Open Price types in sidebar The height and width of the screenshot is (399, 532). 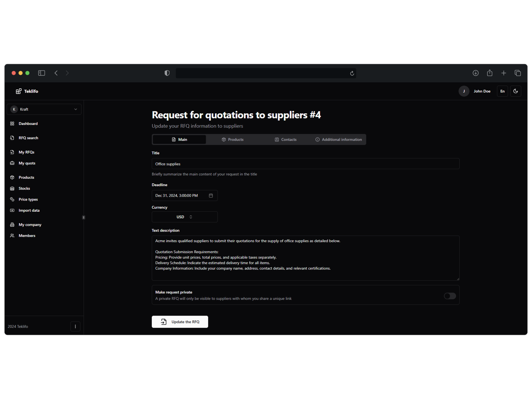coord(28,199)
